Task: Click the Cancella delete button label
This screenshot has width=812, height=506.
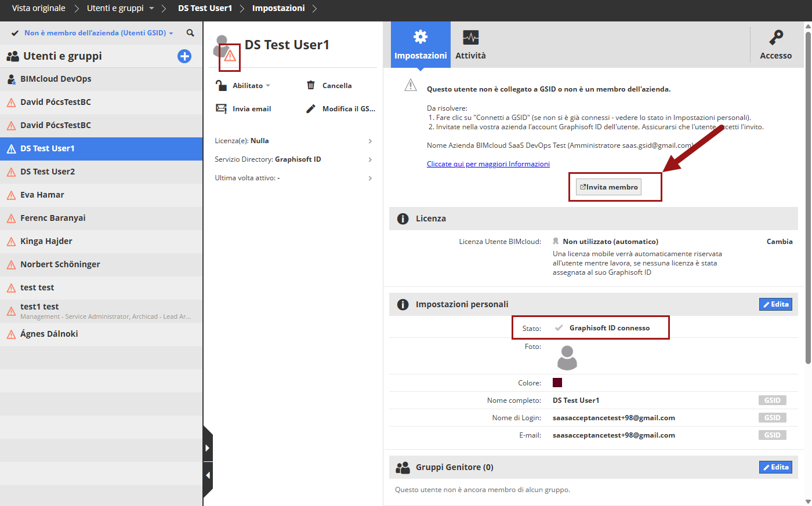Action: tap(337, 85)
